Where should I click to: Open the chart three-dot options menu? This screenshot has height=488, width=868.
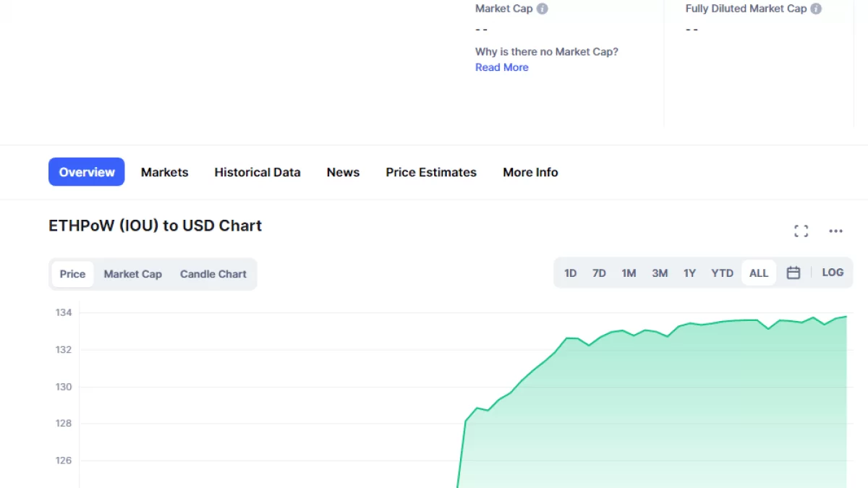pyautogui.click(x=835, y=231)
